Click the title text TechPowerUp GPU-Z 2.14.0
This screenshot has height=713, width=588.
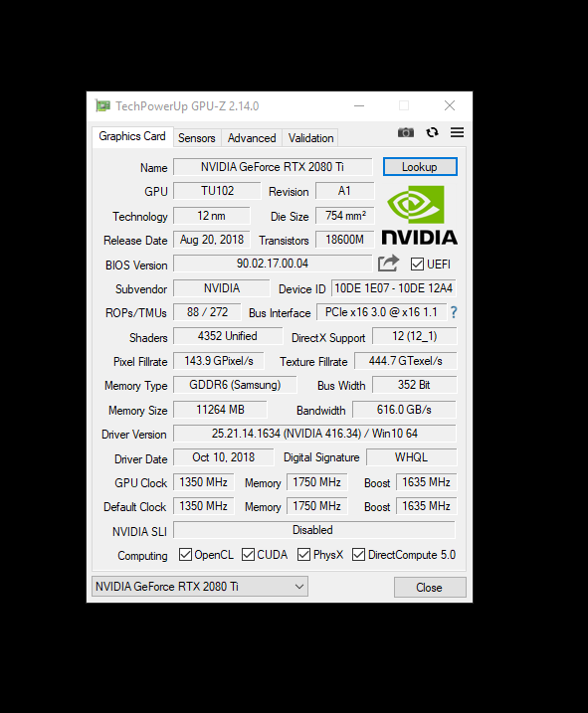tap(187, 106)
